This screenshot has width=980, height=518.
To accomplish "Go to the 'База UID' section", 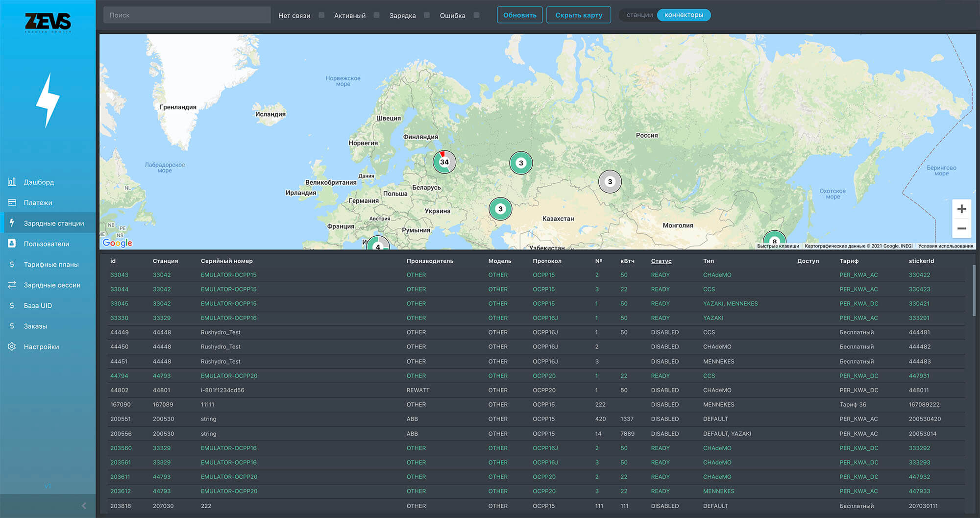I will pos(38,305).
